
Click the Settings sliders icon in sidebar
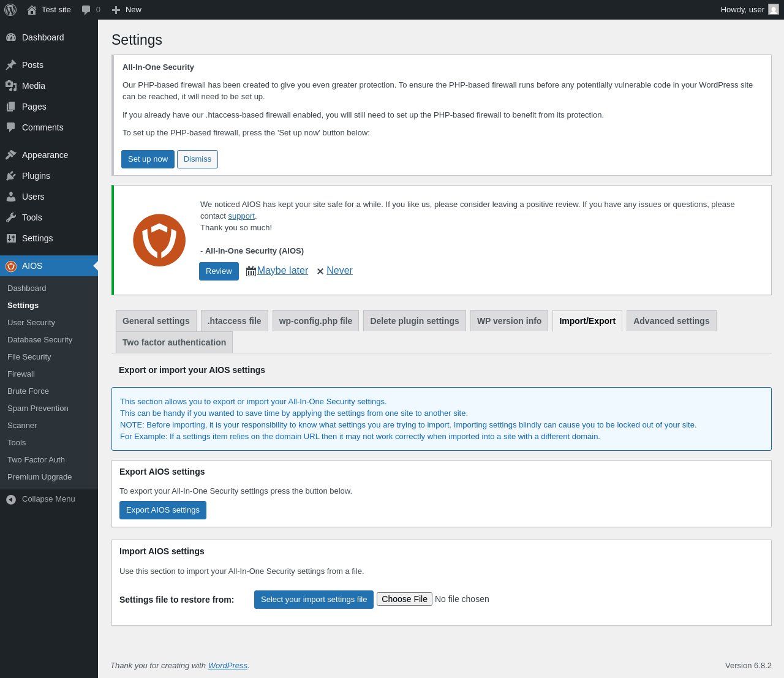[x=11, y=238]
